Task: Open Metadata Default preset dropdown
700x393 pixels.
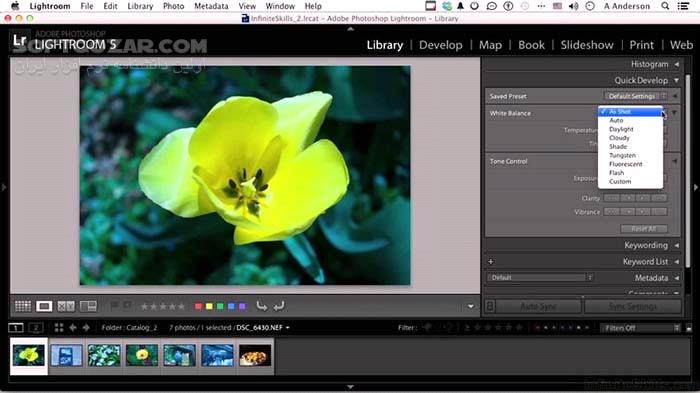Action: pyautogui.click(x=540, y=278)
